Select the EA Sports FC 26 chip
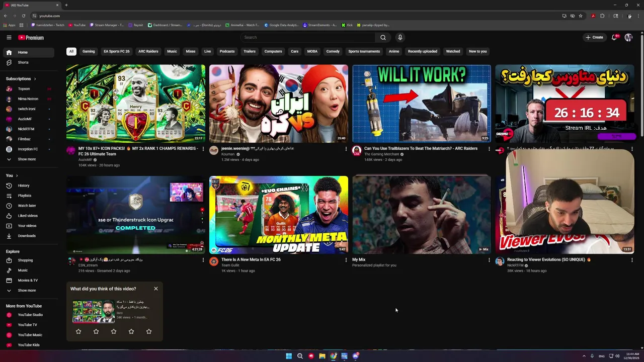This screenshot has width=644, height=362. point(116,51)
